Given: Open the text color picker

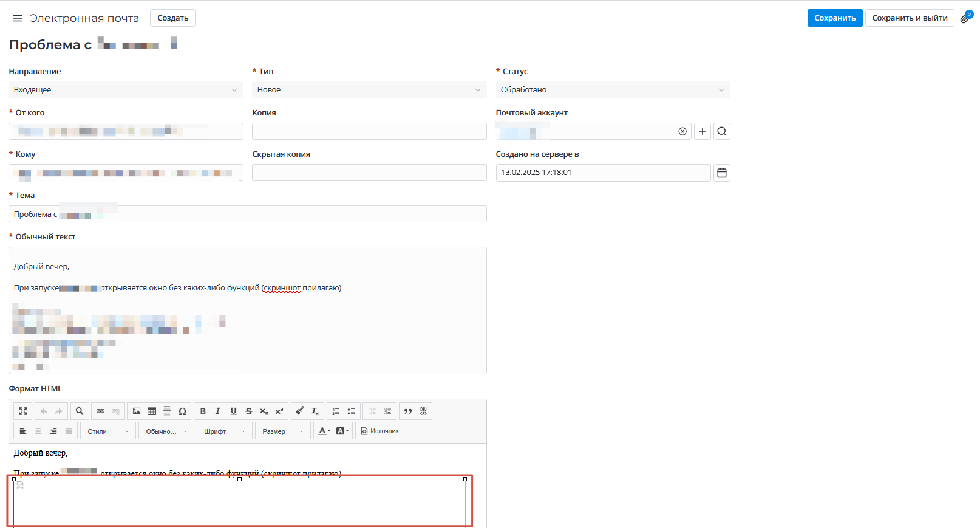Looking at the screenshot, I should pyautogui.click(x=324, y=431).
